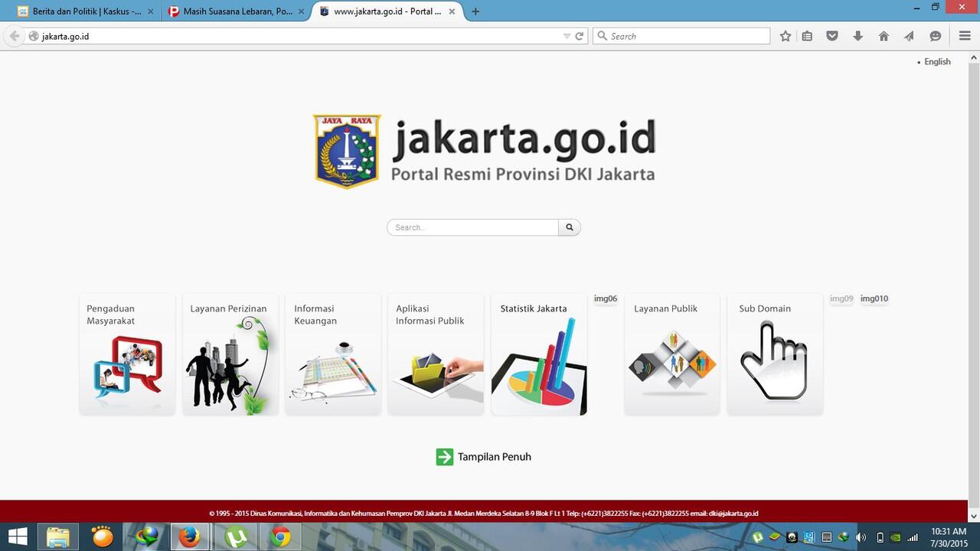Click the page scrollbar down arrow
This screenshot has height=551, width=980.
click(973, 517)
